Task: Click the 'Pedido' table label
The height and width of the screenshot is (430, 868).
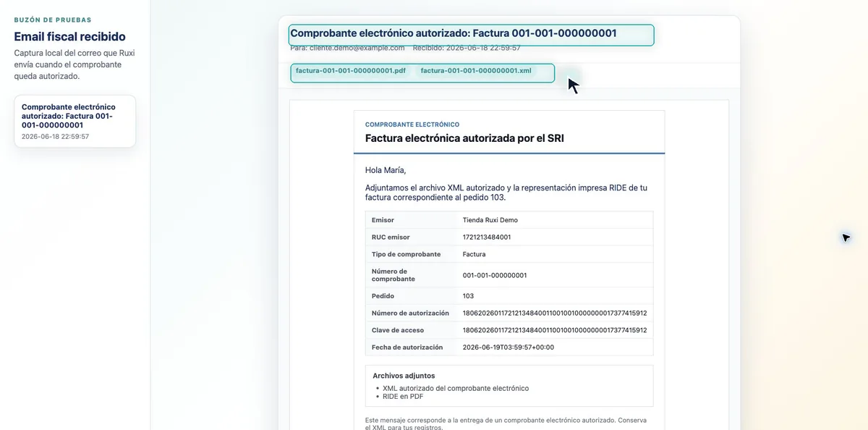Action: (x=383, y=296)
